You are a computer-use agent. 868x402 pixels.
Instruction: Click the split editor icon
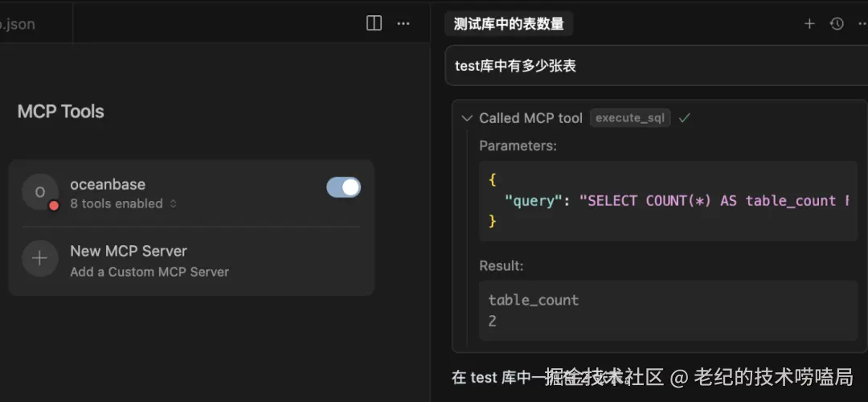point(374,23)
